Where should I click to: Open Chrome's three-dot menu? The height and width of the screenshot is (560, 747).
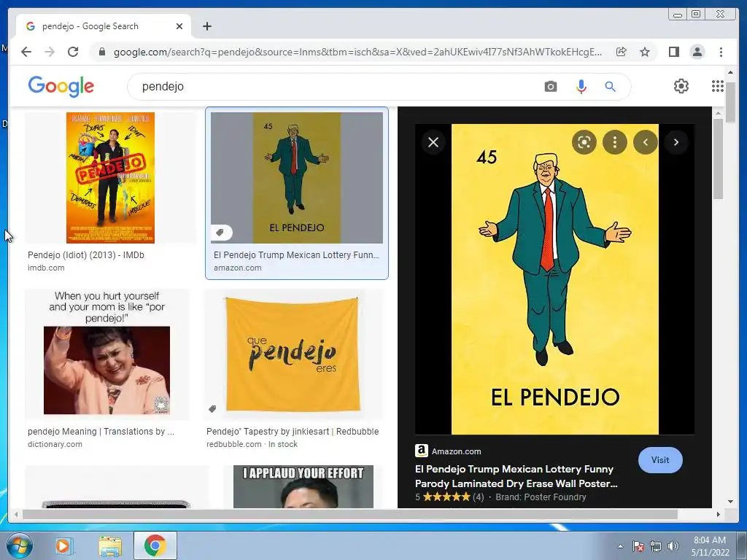pos(721,52)
